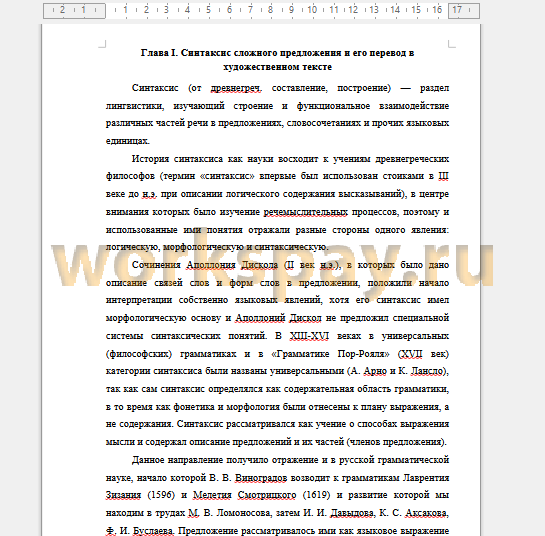The image size is (545, 536).
Task: Place cursor in misspelled word 'древнегреч'
Action: pos(236,88)
